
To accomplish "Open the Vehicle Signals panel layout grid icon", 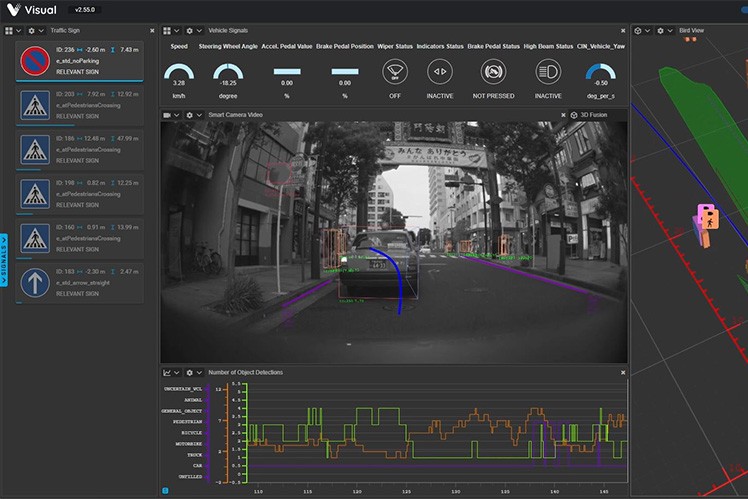I will (166, 31).
